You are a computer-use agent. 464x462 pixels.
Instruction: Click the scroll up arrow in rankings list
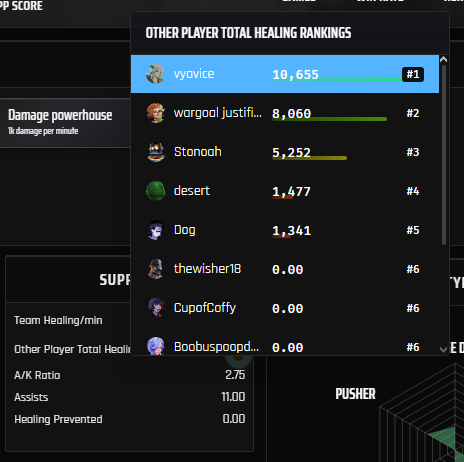click(443, 60)
